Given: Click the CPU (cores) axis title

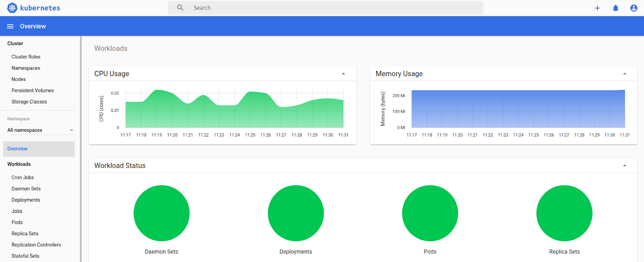Looking at the screenshot, I should pos(101,109).
